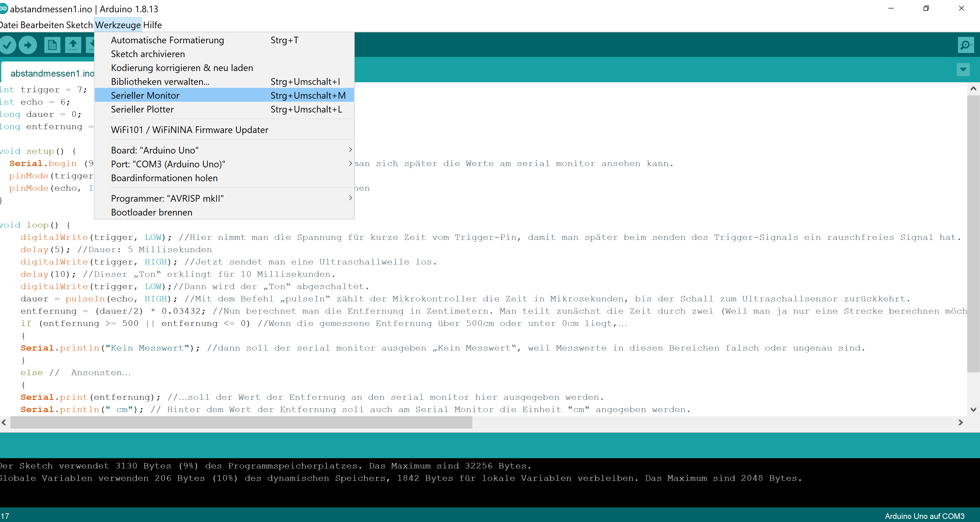This screenshot has height=522, width=980.
Task: Click horizontal scrollbar left arrow
Action: [4, 422]
